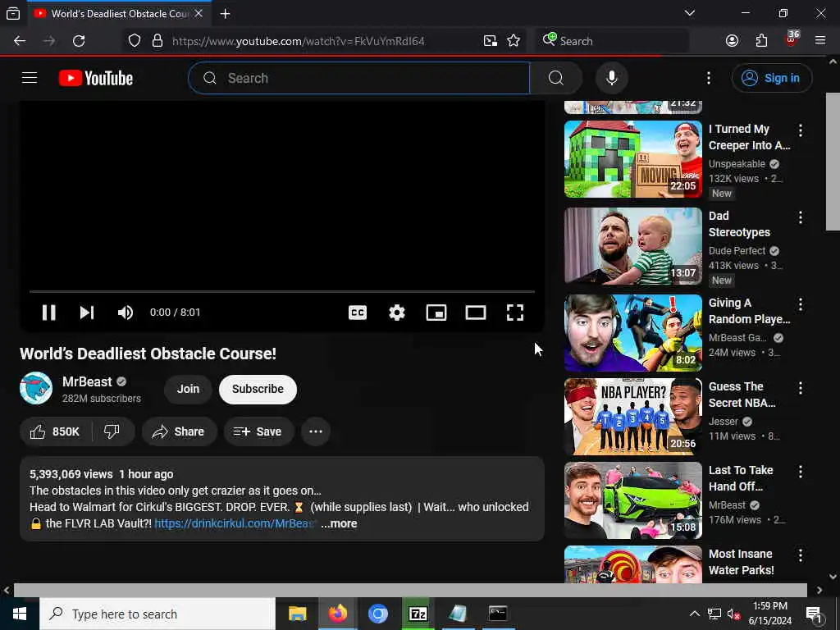Click the Firefox Search box
The height and width of the screenshot is (630, 840).
pyautogui.click(x=613, y=41)
